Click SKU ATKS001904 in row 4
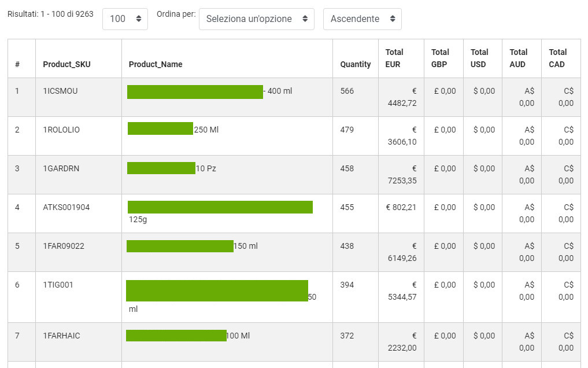 tap(66, 208)
